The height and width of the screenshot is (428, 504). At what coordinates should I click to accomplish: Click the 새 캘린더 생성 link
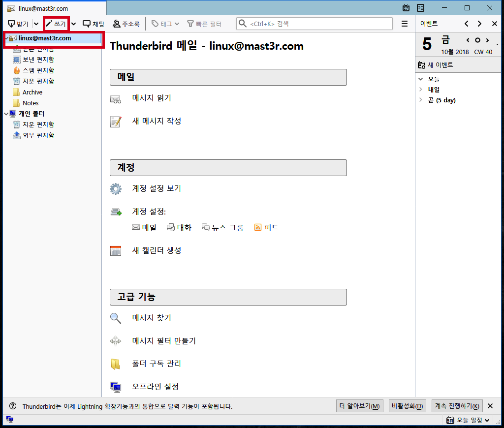[157, 250]
